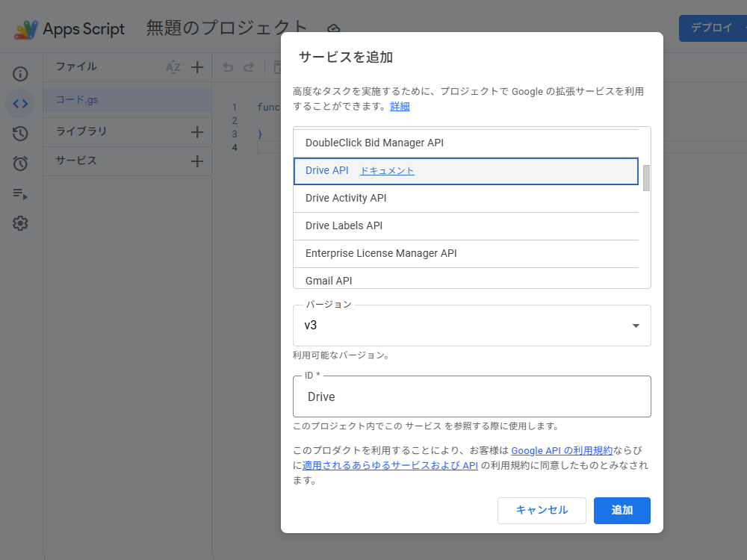Select the Drive API row
Viewport: 747px width, 560px height.
pos(466,171)
